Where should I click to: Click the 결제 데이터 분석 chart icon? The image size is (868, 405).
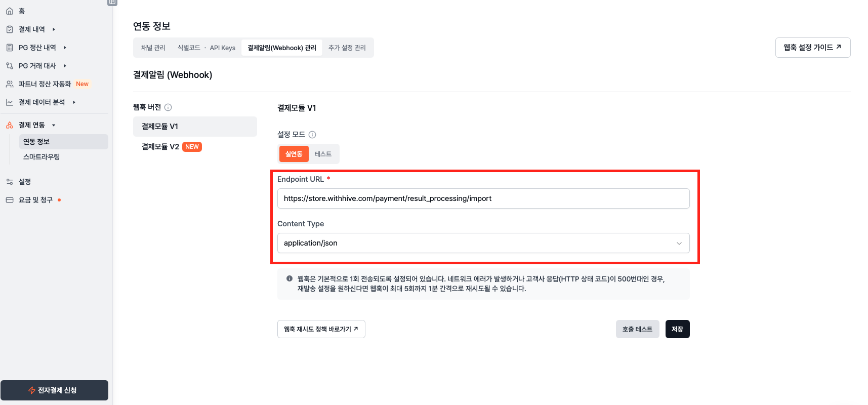(10, 102)
